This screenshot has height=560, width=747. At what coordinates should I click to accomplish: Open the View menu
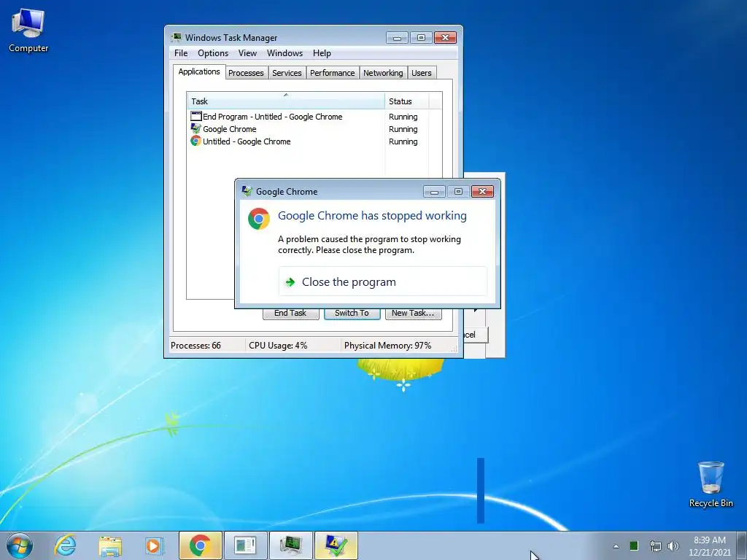(247, 53)
